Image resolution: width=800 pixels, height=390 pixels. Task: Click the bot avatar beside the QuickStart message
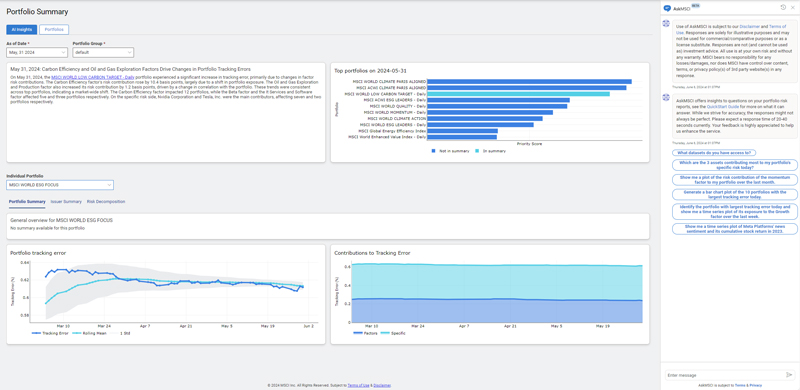click(x=666, y=97)
